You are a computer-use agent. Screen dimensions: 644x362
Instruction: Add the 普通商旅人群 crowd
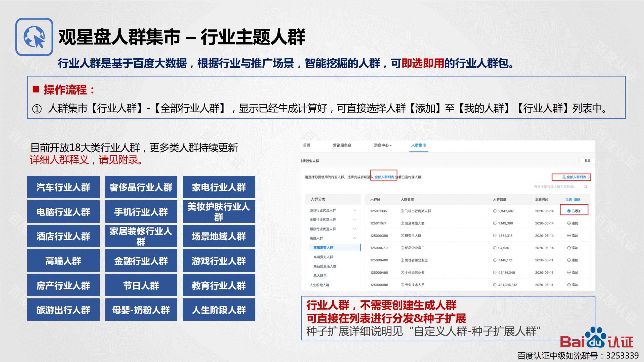573,223
